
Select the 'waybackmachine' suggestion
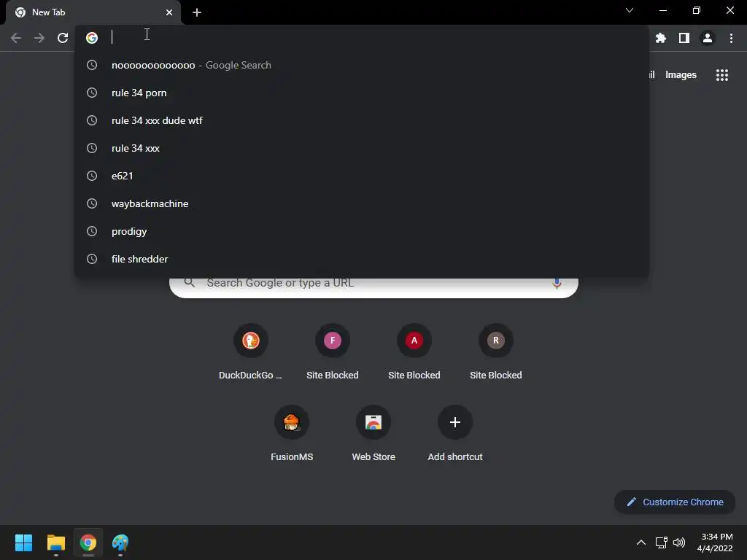coord(362,204)
